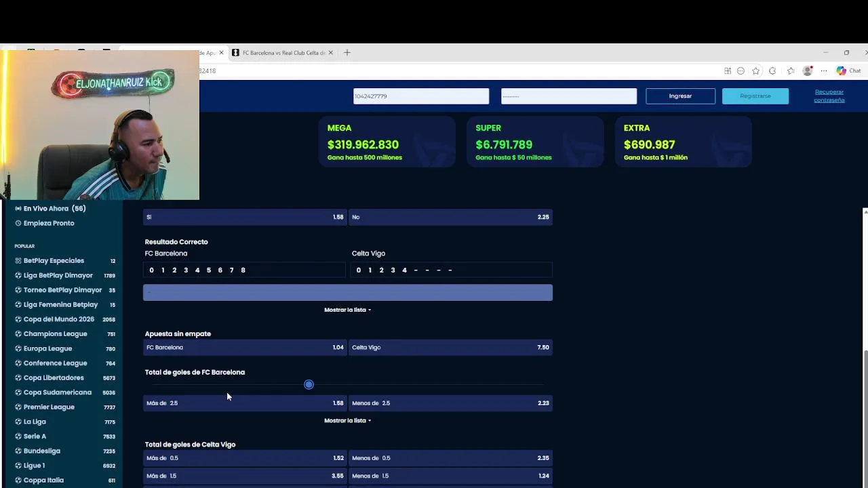
Task: Click the soccer ball icon beside BetPlay Especiales
Action: [x=18, y=261]
